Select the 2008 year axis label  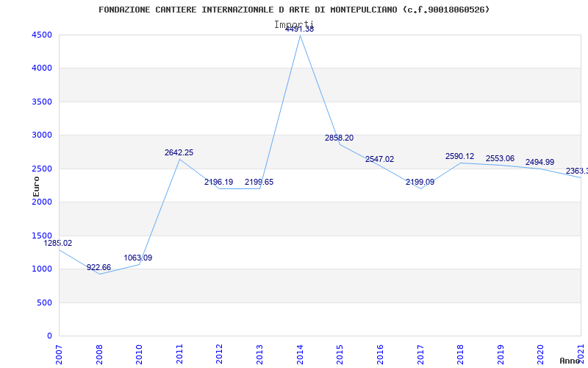99,353
